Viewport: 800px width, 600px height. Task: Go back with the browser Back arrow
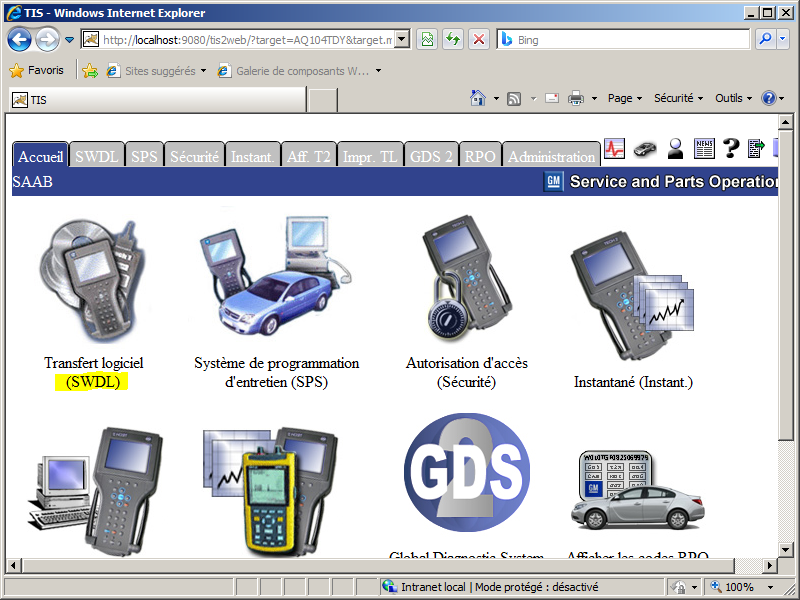pyautogui.click(x=19, y=39)
